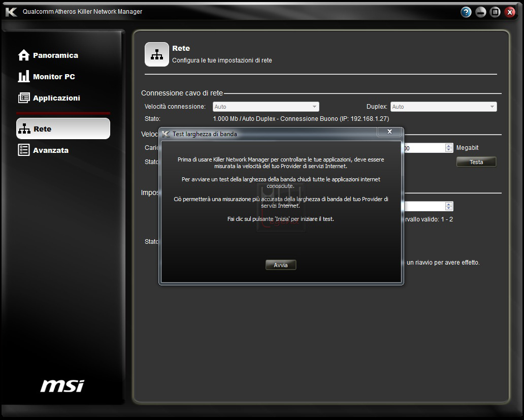Click the Killer K logo in title bar
524x420 pixels.
coord(11,12)
